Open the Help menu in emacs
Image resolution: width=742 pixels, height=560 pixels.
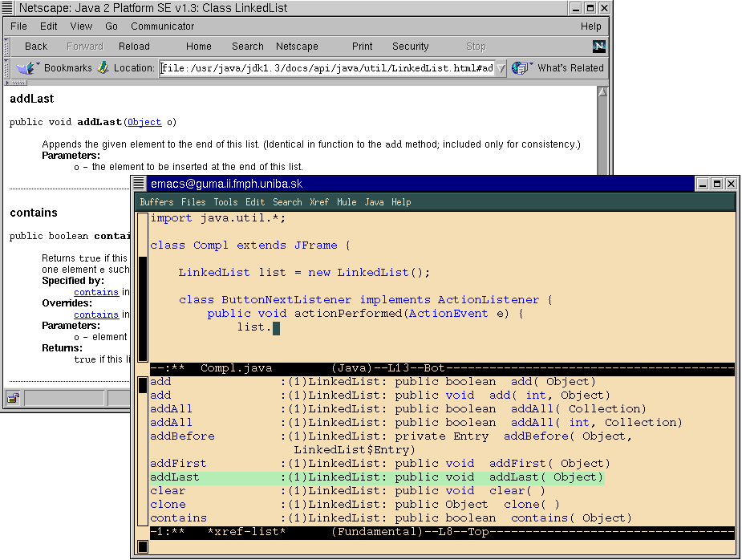pos(401,202)
